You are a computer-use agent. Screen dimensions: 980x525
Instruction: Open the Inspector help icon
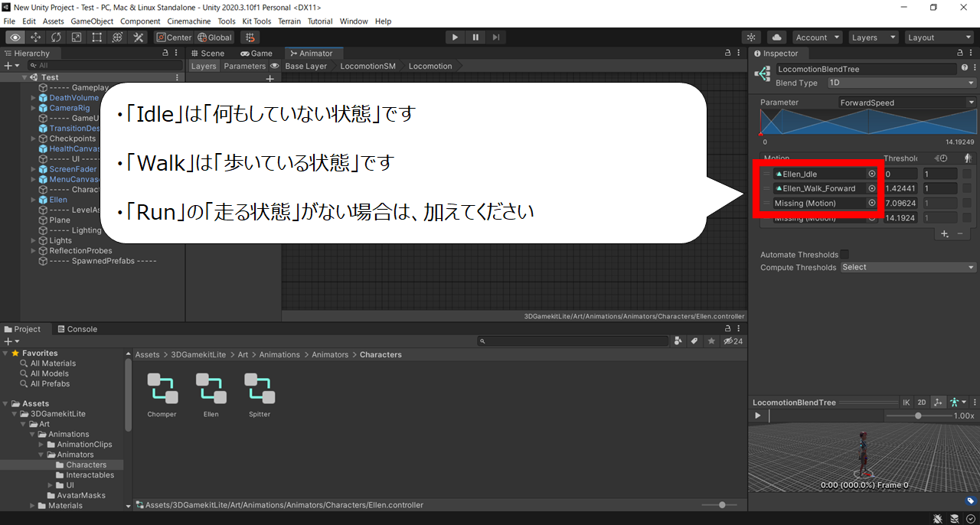963,68
